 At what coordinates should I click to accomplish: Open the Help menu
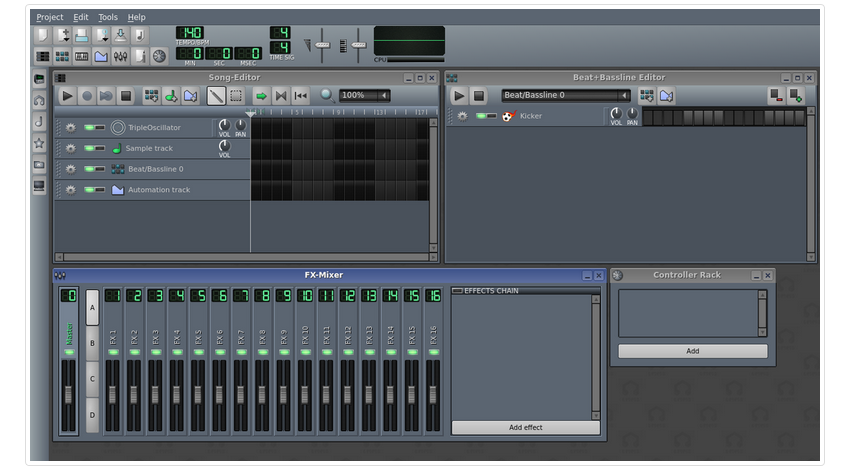(136, 17)
